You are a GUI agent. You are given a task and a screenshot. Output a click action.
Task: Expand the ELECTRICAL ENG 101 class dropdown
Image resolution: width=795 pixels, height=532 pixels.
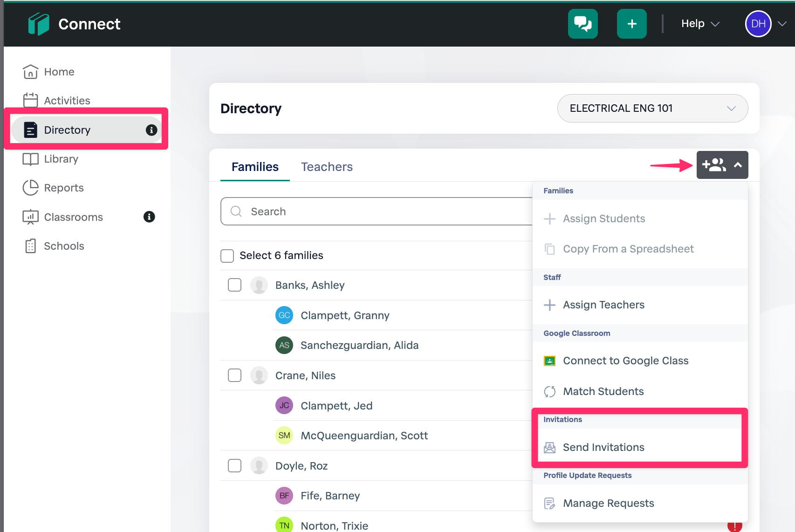pos(652,109)
